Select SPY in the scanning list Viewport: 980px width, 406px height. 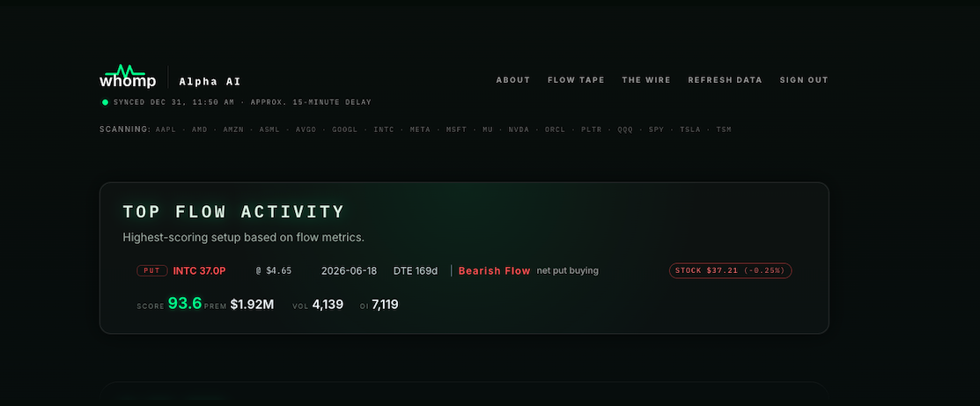(x=656, y=129)
